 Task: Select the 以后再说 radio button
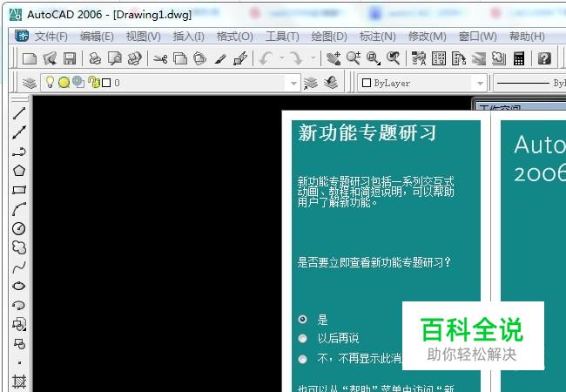pyautogui.click(x=302, y=338)
